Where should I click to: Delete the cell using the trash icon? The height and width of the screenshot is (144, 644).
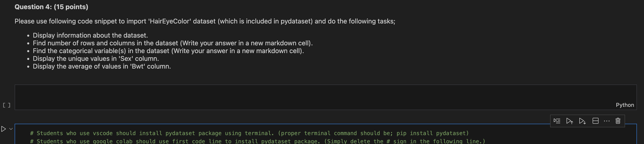coord(617,121)
